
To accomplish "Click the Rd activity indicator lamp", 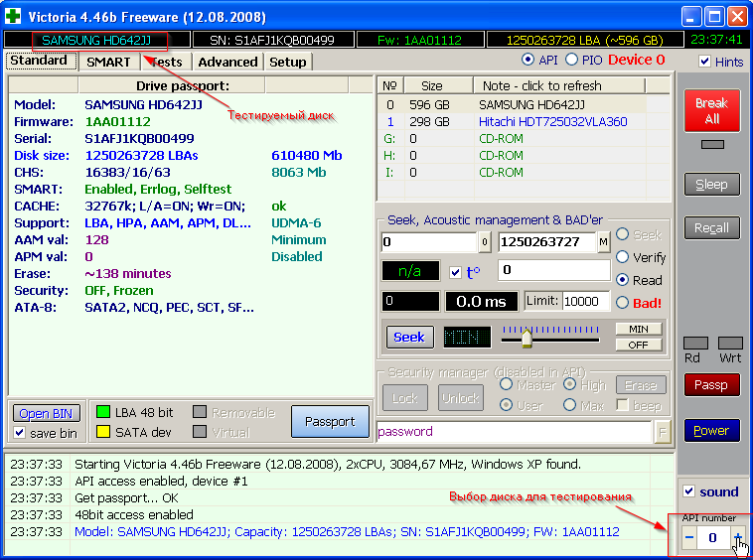I will [695, 343].
